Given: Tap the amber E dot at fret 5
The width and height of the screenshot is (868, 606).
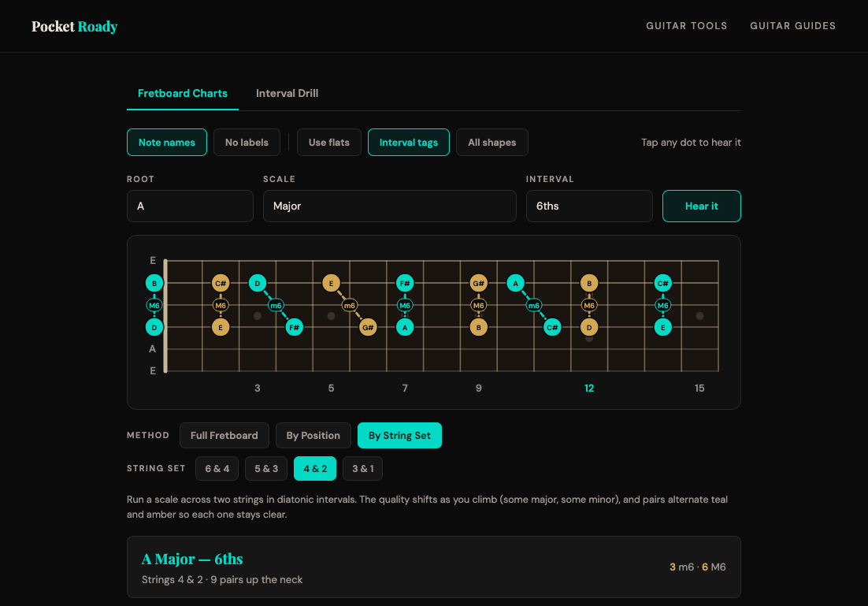Looking at the screenshot, I should (331, 283).
